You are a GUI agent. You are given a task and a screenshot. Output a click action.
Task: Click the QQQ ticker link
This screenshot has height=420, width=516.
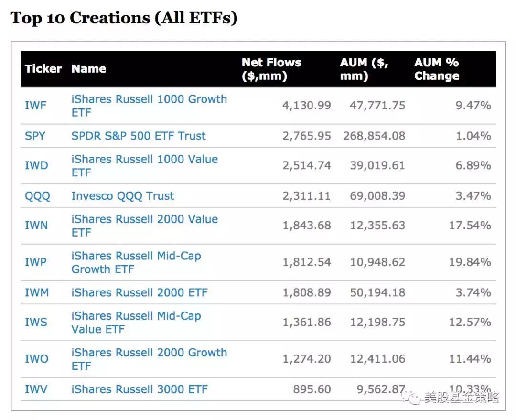click(37, 196)
